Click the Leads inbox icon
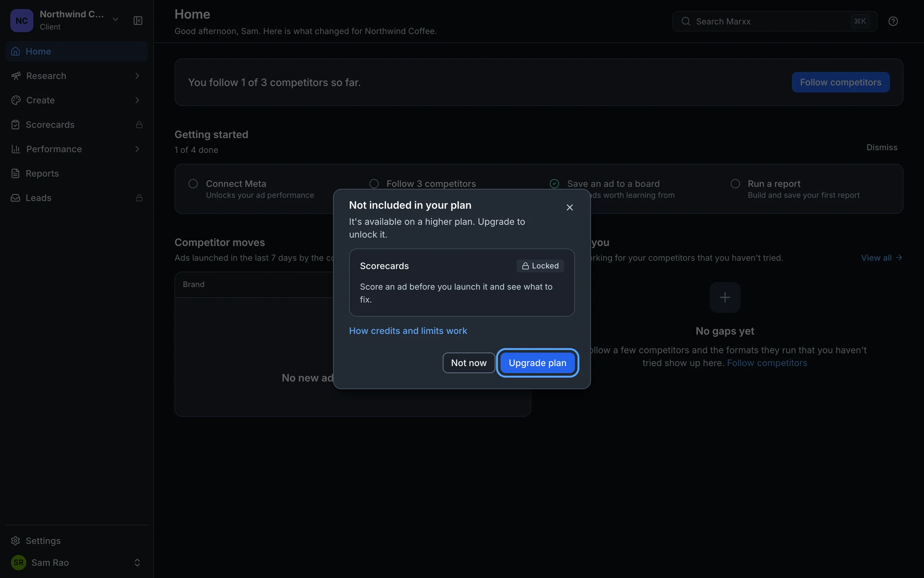 pos(15,198)
